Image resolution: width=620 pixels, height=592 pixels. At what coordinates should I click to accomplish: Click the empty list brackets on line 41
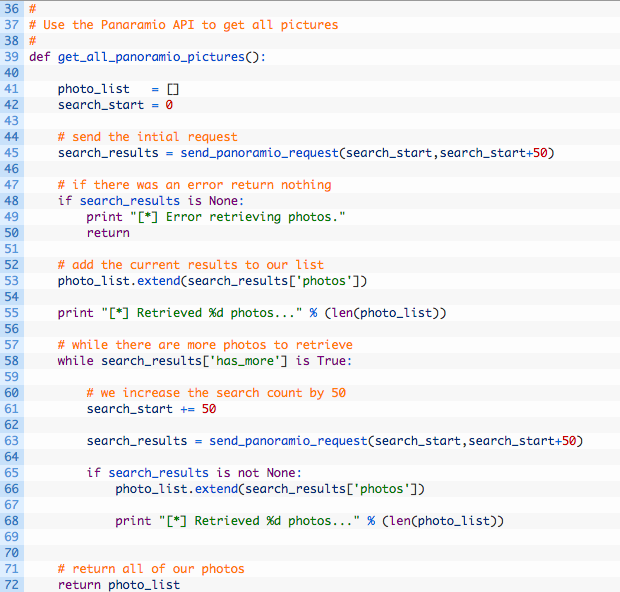coord(173,89)
